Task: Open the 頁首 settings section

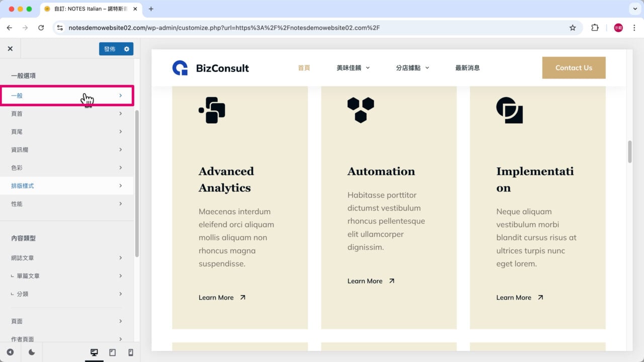Action: click(66, 114)
